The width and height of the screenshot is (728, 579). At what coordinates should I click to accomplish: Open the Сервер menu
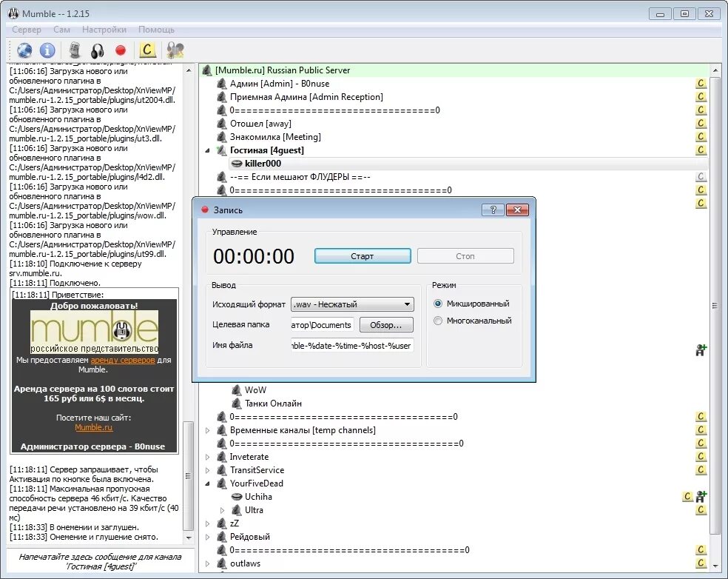27,30
